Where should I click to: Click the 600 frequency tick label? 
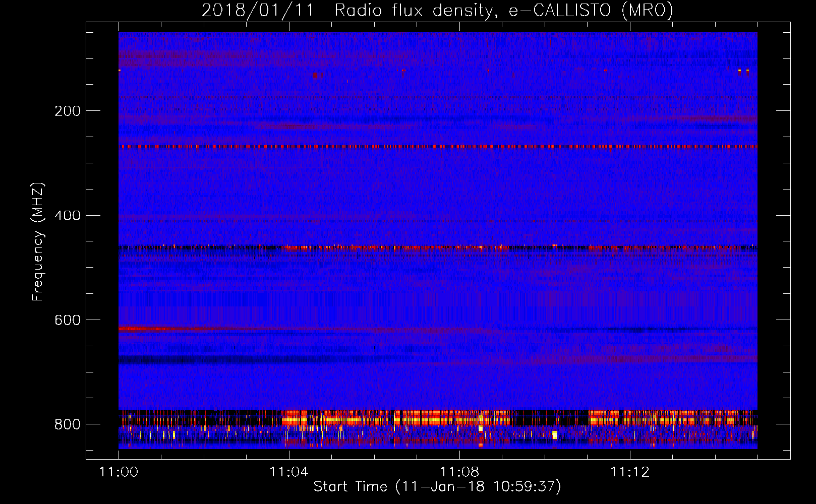pyautogui.click(x=67, y=321)
